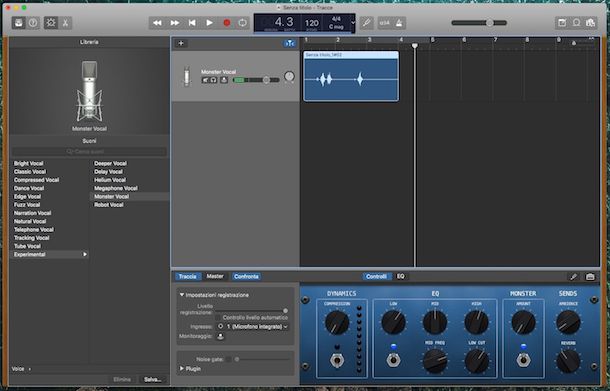610x391 pixels.
Task: Enable input monitoring on Monster Vocal track
Action: [x=224, y=80]
